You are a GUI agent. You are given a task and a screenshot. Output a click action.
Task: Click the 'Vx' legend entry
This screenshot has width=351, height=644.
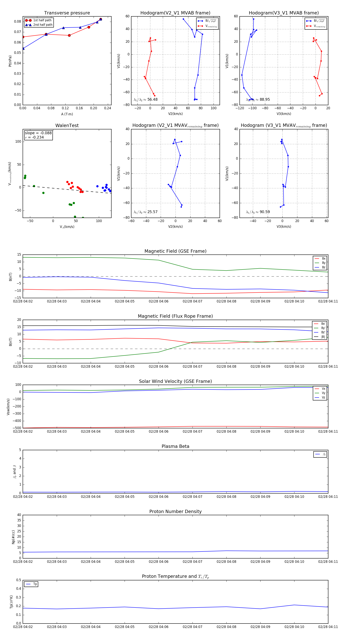[320, 389]
